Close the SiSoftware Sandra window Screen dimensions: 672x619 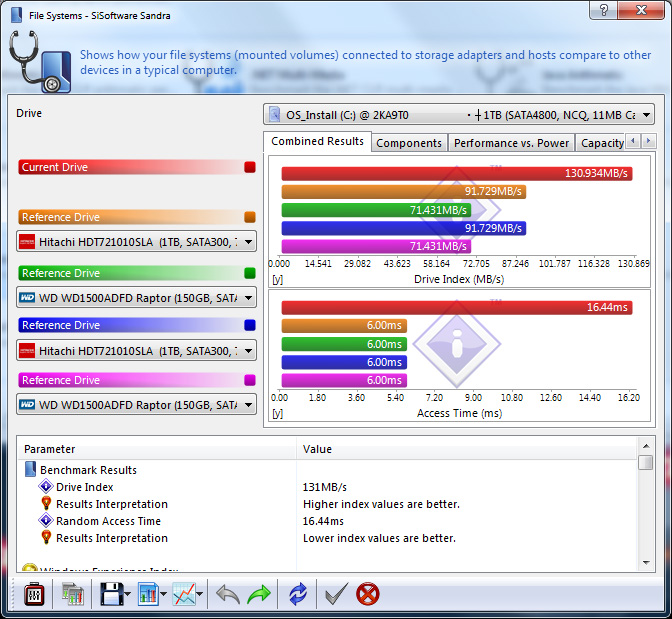coord(641,10)
